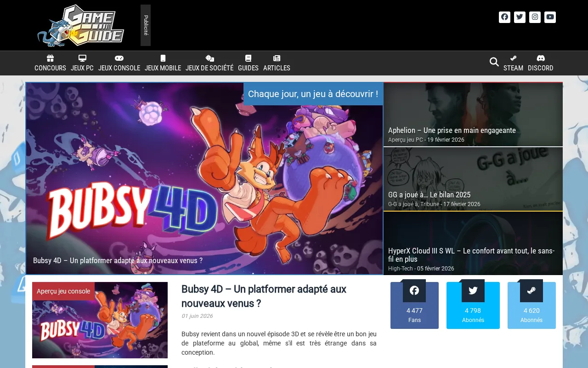Click the 'Aperçu jeu PC' category link
Viewport: 588px width, 368px height.
tap(406, 140)
